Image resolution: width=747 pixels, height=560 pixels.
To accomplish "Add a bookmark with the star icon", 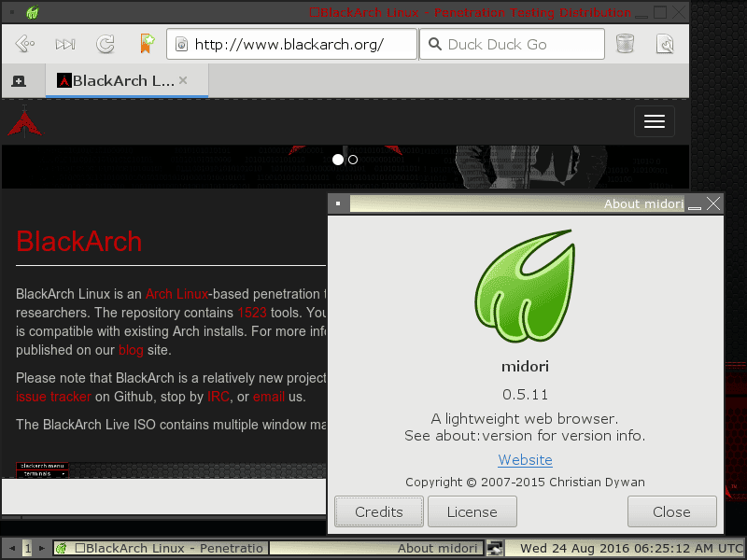I will 148,44.
